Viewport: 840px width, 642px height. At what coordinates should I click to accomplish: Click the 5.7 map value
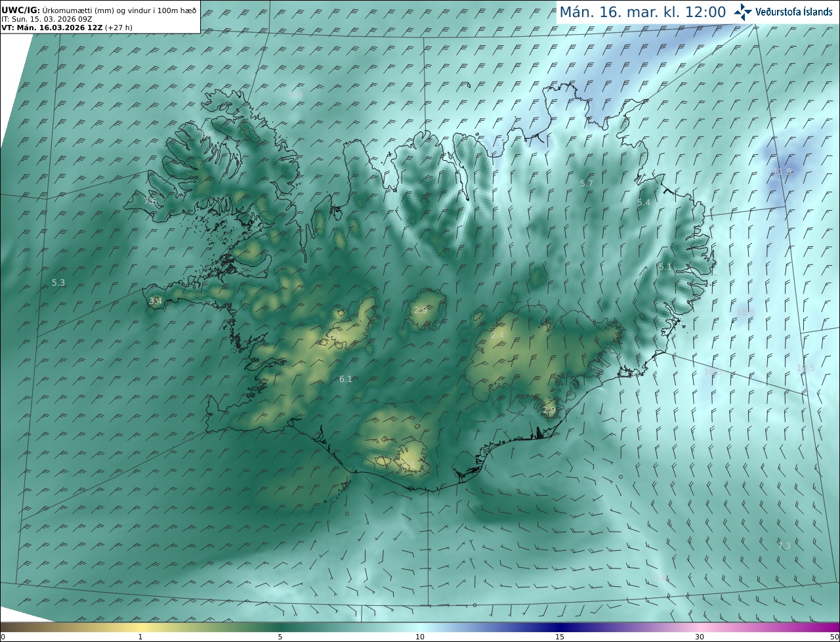point(587,183)
